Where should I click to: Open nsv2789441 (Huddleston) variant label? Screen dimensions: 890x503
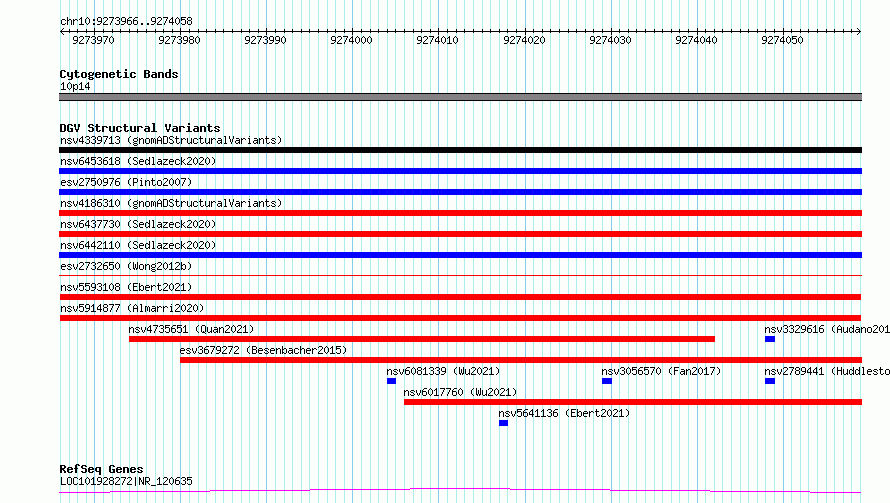826,371
